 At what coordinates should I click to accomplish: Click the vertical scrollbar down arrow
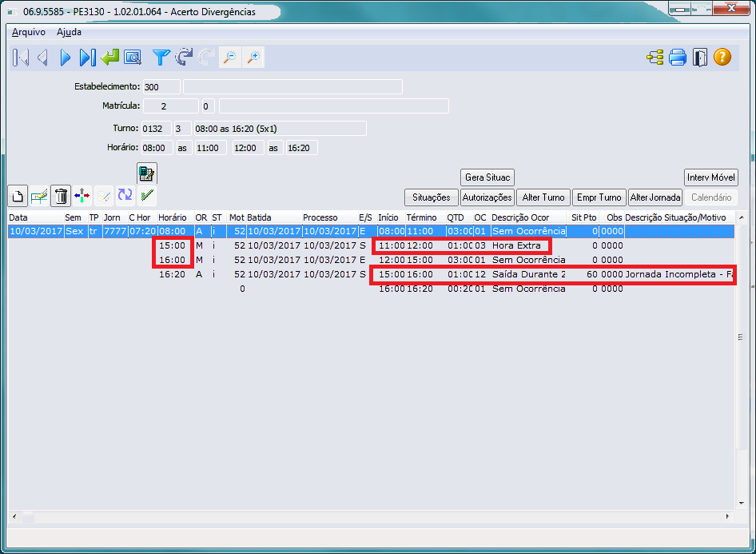point(742,503)
